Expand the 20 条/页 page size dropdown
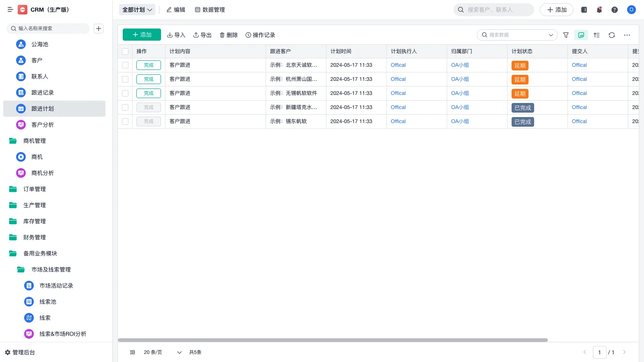This screenshot has width=644, height=362. pyautogui.click(x=161, y=352)
